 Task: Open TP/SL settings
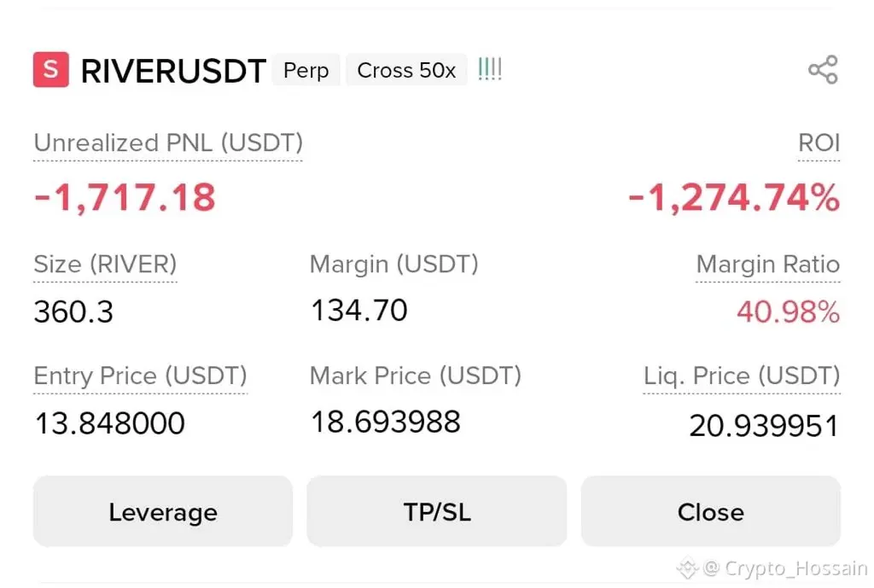point(436,512)
